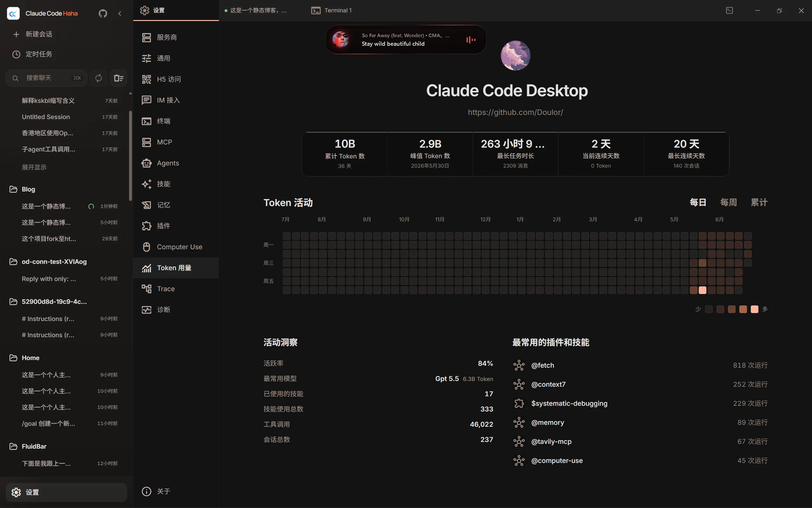Click 设置 button at sidebar bottom
The image size is (812, 508).
66,492
